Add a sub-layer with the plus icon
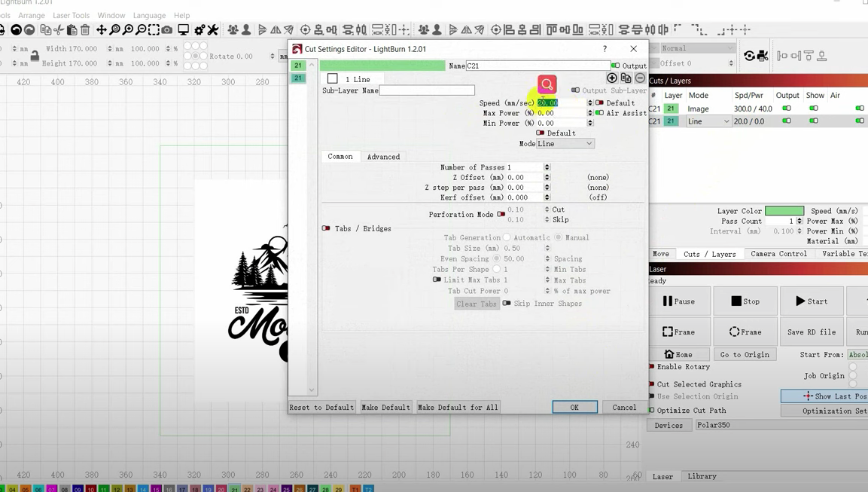The width and height of the screenshot is (868, 492). [x=612, y=78]
